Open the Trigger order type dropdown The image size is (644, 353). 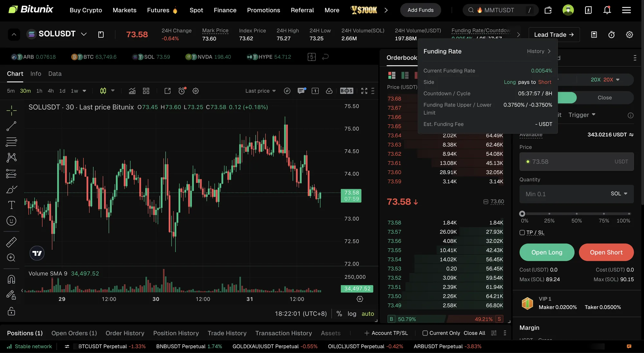(x=582, y=115)
